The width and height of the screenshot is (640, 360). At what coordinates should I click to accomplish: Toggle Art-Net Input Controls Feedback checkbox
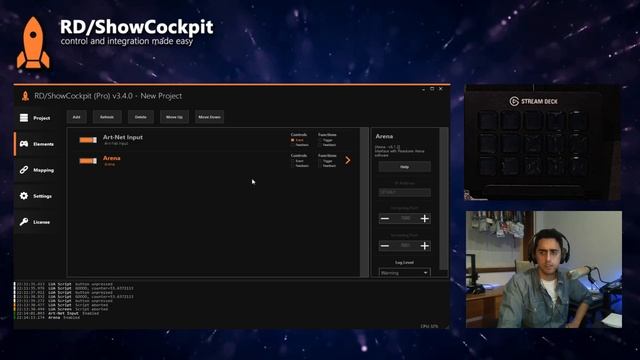pos(293,145)
